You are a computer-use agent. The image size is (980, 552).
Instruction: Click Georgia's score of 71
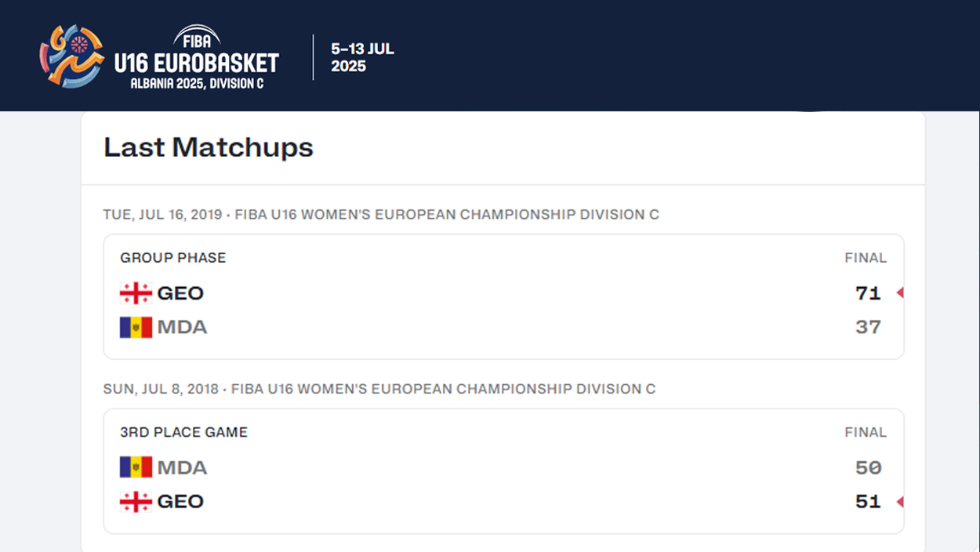868,293
